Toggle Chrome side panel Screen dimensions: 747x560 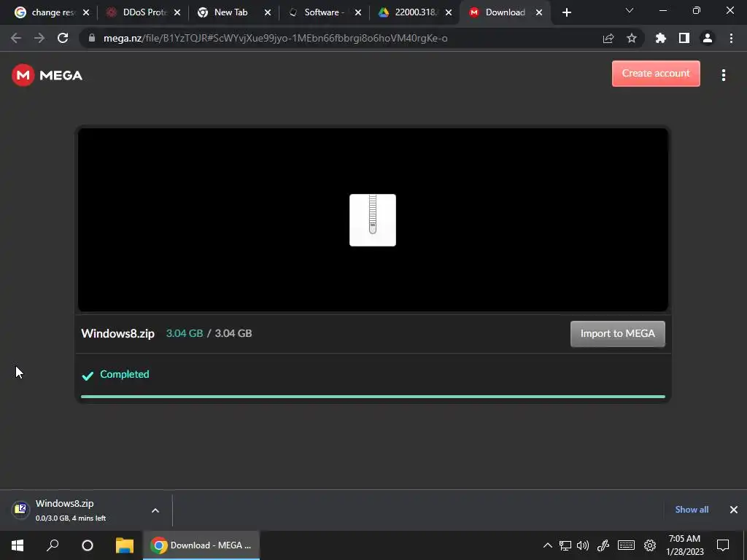coord(684,38)
